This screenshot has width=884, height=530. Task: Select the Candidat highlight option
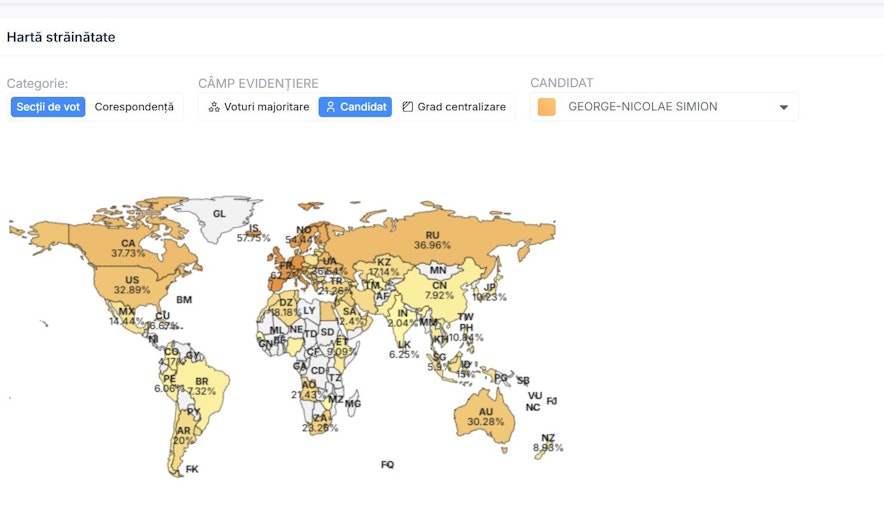(x=355, y=107)
